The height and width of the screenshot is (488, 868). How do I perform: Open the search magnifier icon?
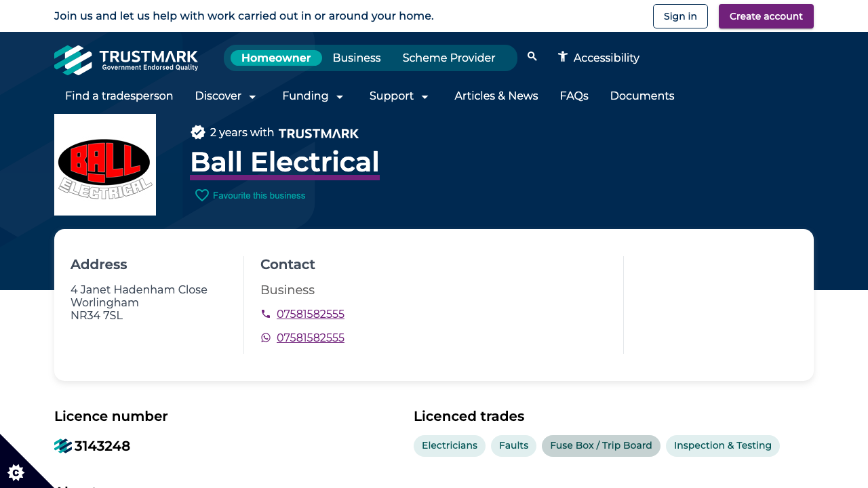pyautogui.click(x=532, y=57)
